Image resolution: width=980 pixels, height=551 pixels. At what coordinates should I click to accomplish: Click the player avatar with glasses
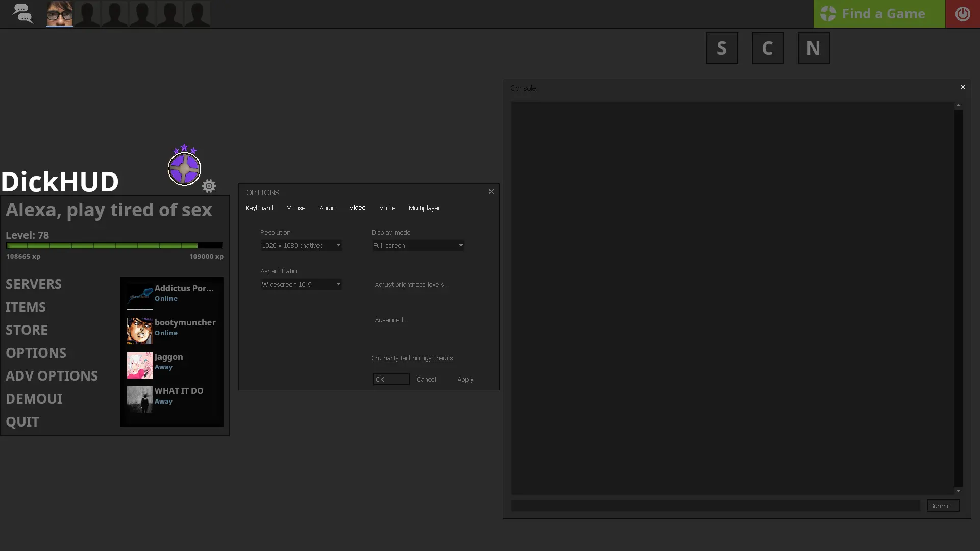[x=59, y=13]
